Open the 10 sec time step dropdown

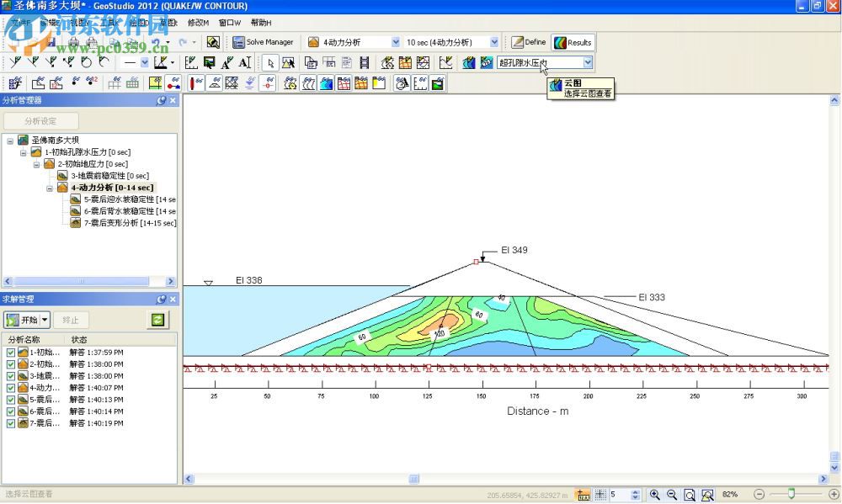pyautogui.click(x=494, y=41)
